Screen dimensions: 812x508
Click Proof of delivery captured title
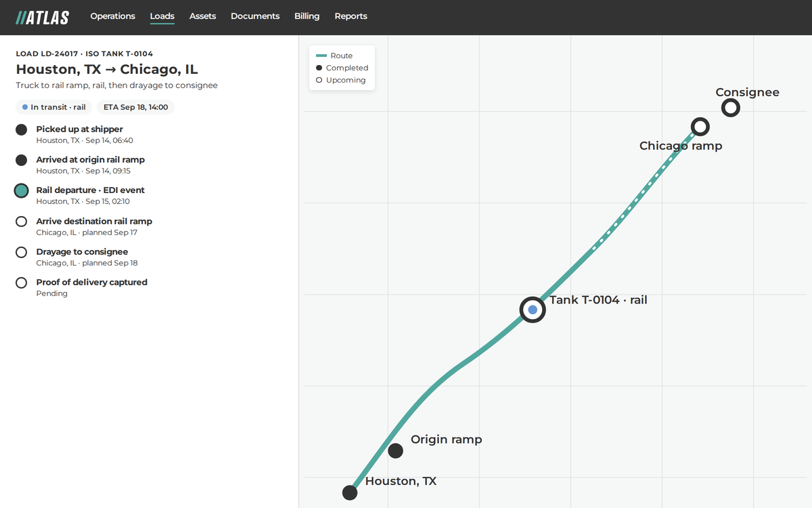click(x=92, y=282)
